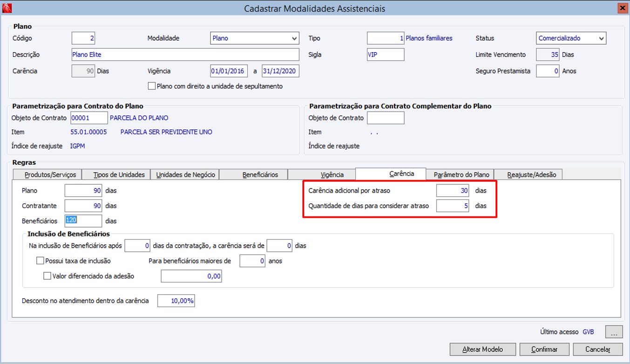Click the Descrição field containing Plano Elite
This screenshot has width=630, height=364.
tap(185, 54)
